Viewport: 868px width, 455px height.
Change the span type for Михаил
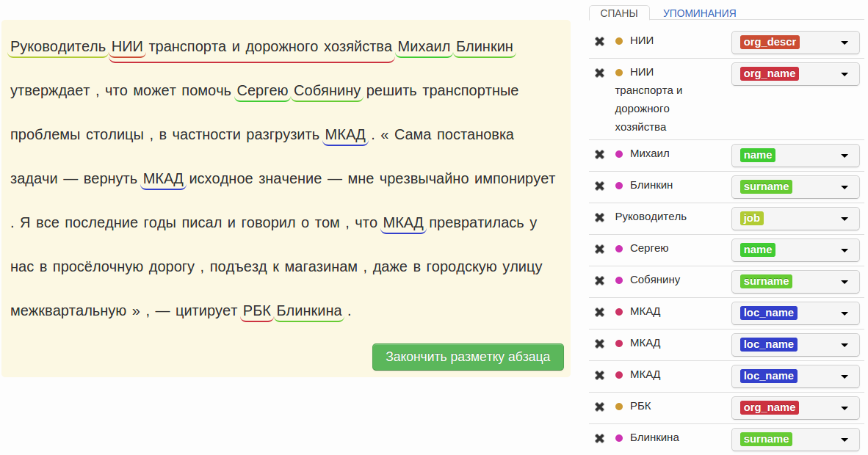pyautogui.click(x=795, y=156)
